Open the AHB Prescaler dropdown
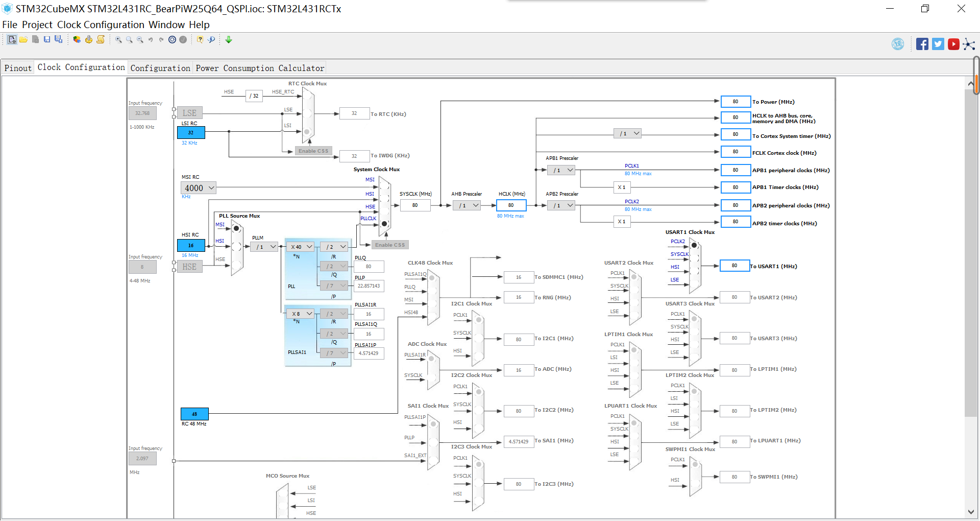 pyautogui.click(x=467, y=205)
